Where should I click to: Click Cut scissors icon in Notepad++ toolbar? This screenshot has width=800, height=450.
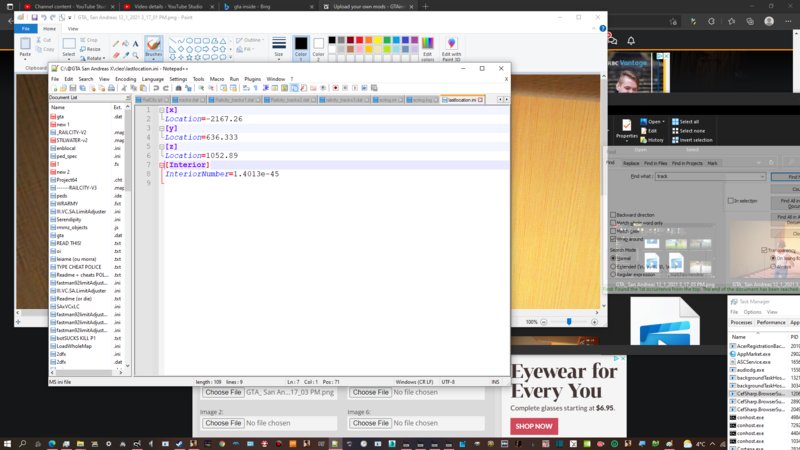[124, 88]
